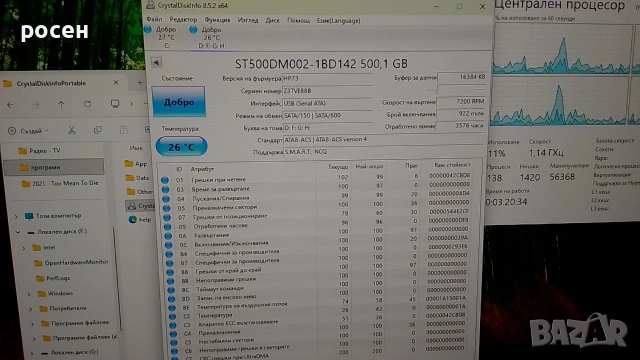Click the upper CPU usage graph
The height and width of the screenshot is (360, 640).
tap(562, 50)
